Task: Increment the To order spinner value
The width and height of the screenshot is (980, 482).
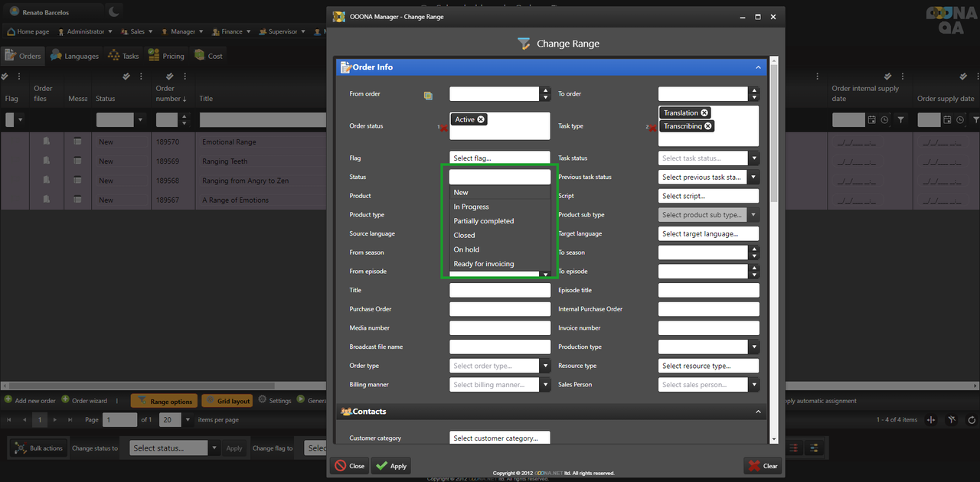Action: tap(754, 90)
